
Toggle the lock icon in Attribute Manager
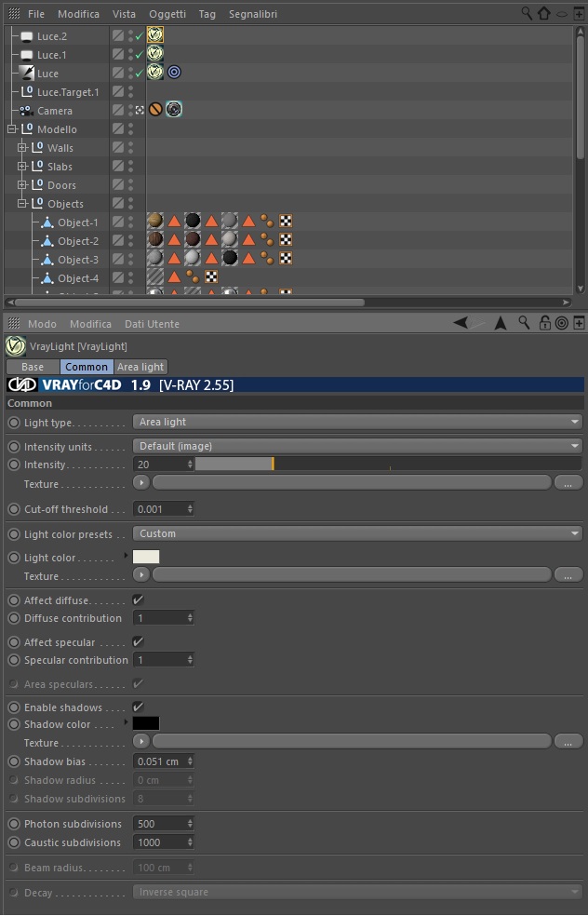(544, 323)
